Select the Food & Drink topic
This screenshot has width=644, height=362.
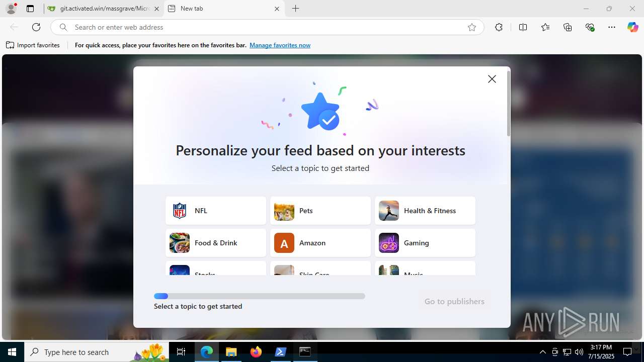[x=216, y=243]
